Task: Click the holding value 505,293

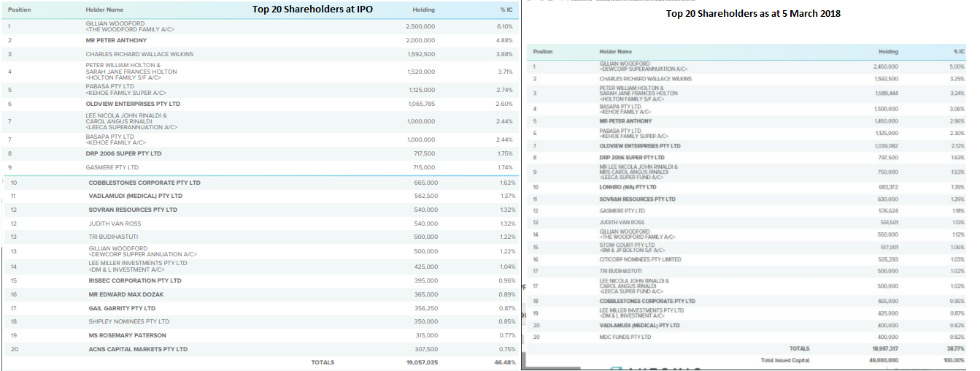Action: click(x=888, y=259)
